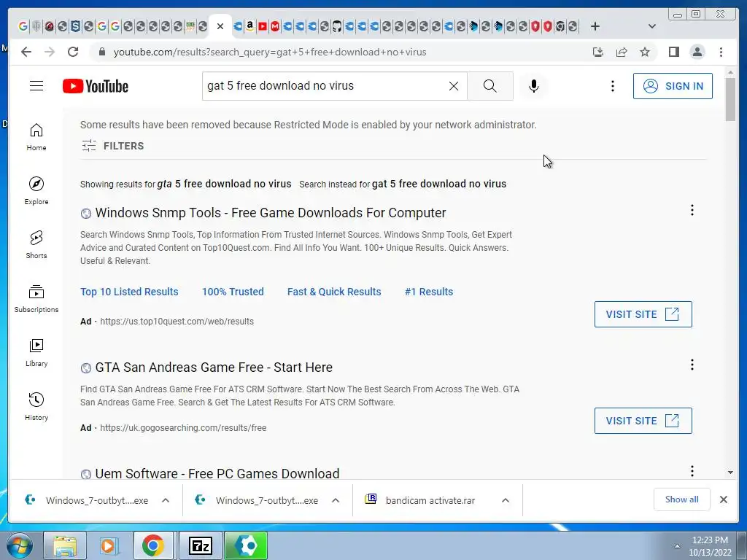Open Top 10 Listed Results link
The image size is (747, 560).
click(129, 292)
